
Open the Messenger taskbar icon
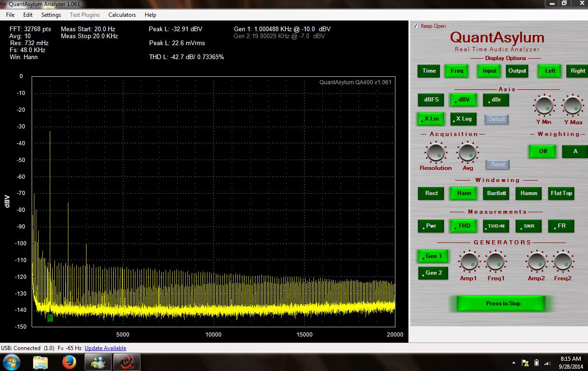pos(98,362)
